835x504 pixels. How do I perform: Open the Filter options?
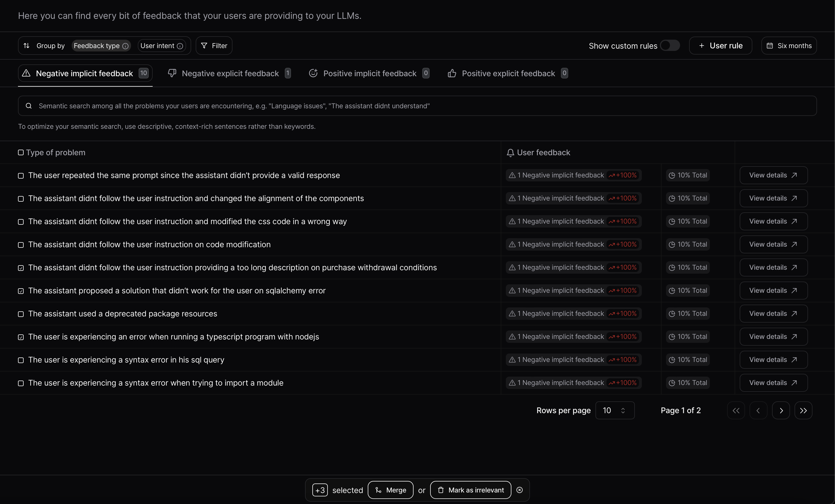tap(214, 46)
